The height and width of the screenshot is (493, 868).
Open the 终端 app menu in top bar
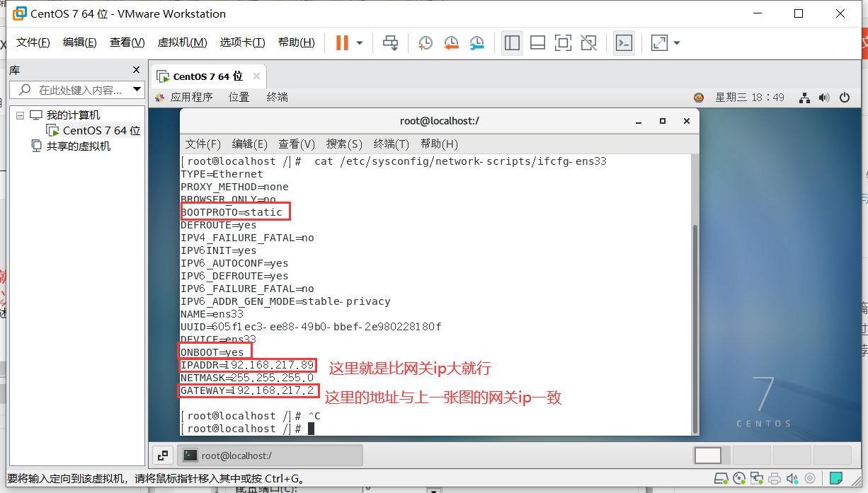pos(277,98)
